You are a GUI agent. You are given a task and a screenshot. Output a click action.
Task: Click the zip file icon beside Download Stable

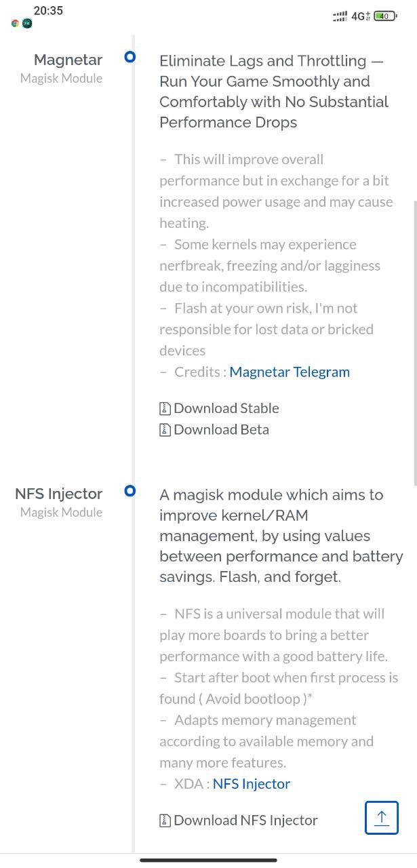coord(165,408)
